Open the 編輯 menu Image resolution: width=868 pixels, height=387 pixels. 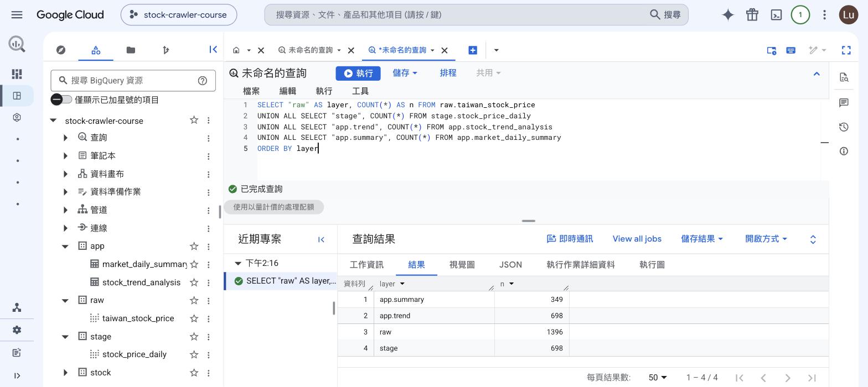coord(288,91)
